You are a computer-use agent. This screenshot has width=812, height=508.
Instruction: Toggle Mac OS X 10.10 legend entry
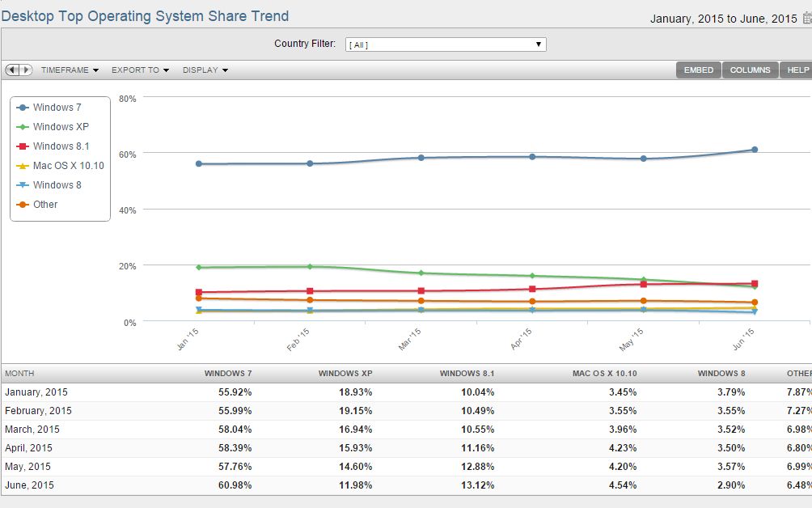(68, 166)
